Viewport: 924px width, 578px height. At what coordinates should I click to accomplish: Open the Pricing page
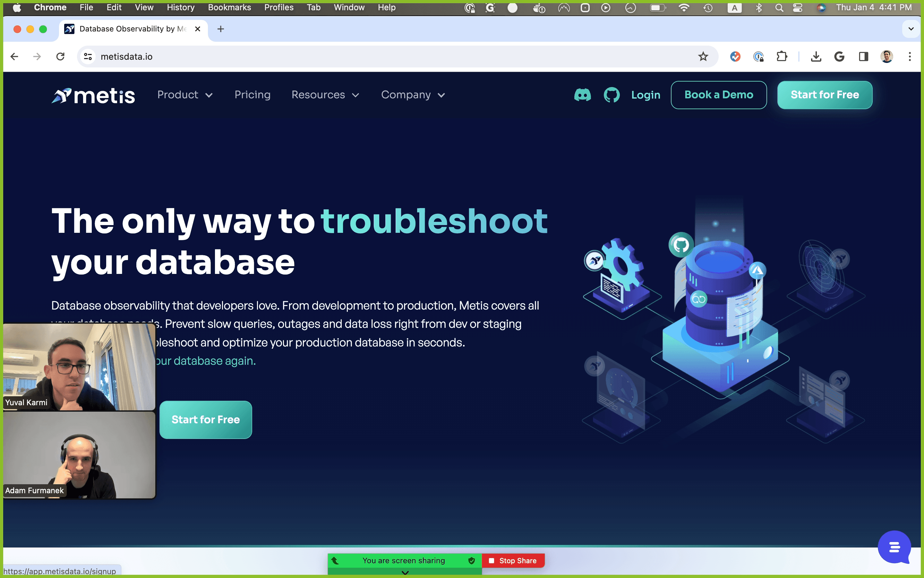pyautogui.click(x=252, y=95)
